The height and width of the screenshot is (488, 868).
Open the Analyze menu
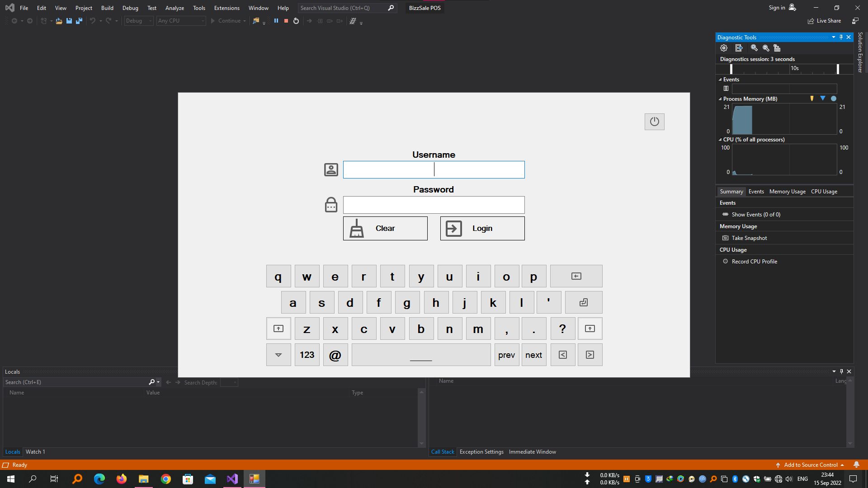[175, 8]
